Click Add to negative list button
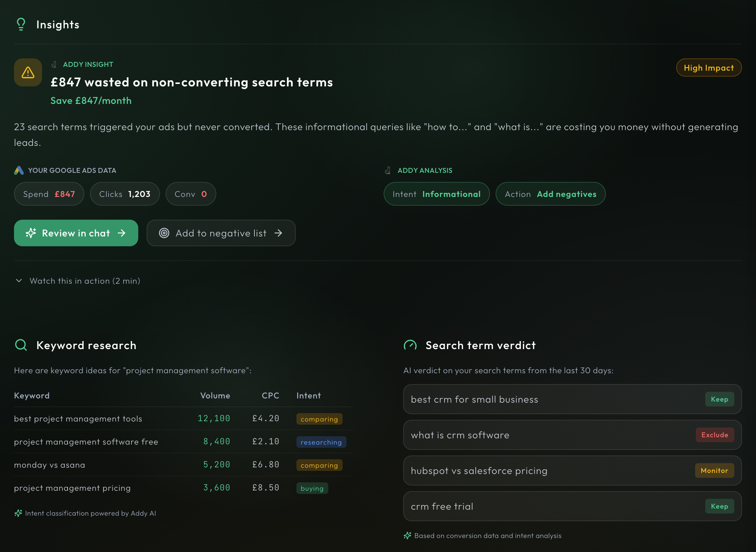Screen dimensions: 756x552 click(221, 233)
